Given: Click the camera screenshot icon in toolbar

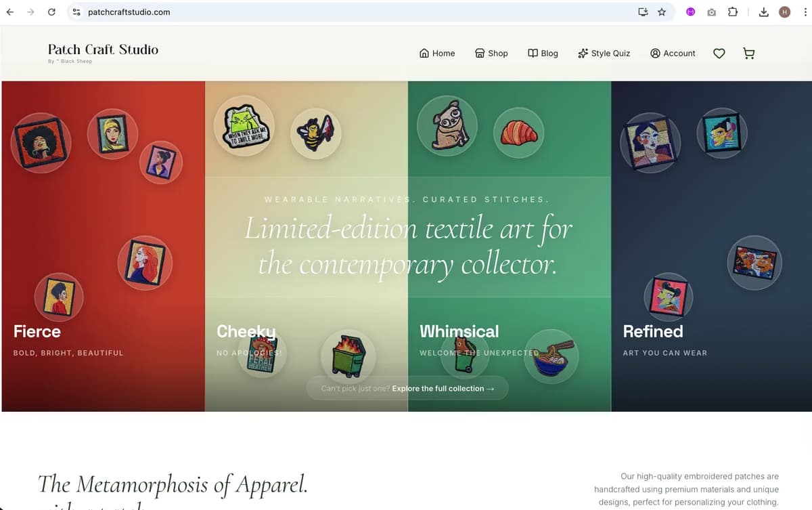Looking at the screenshot, I should 711,12.
